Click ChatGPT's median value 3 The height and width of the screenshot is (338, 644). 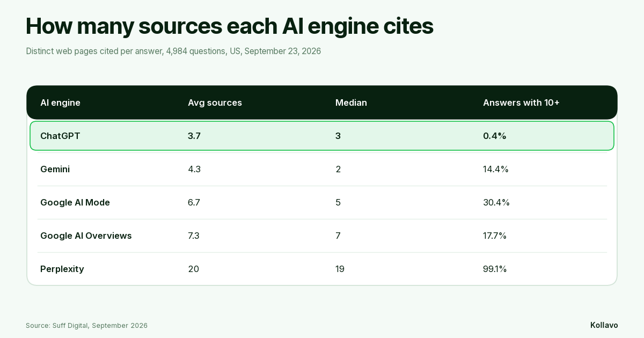coord(338,136)
